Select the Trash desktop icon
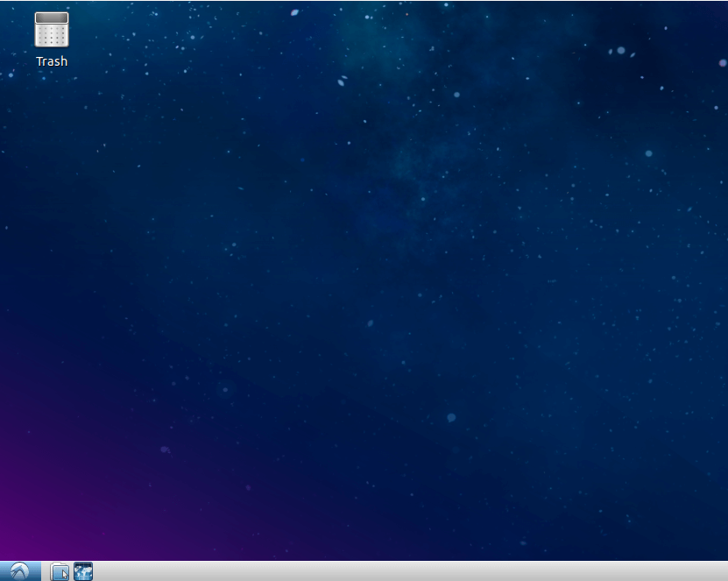Viewport: 728px width, 581px height. coord(52,40)
